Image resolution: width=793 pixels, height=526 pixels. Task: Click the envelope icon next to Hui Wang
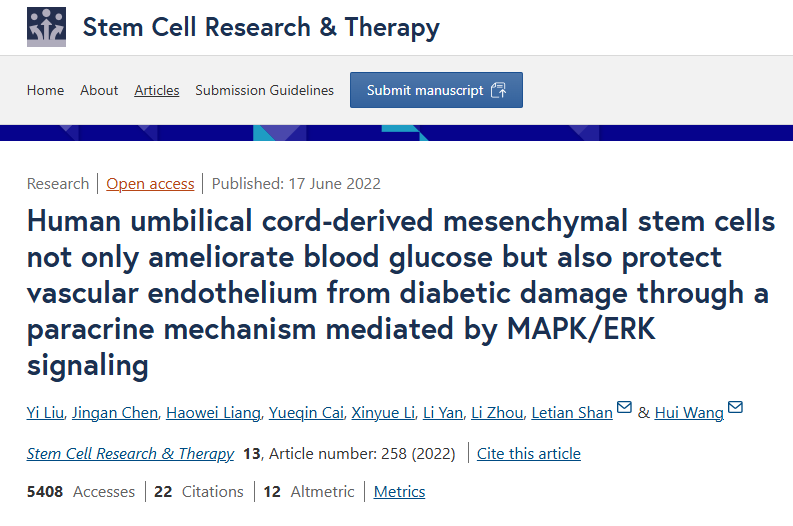[735, 408]
